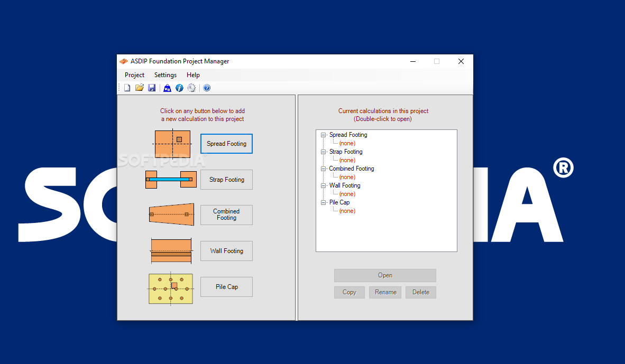
Task: Save project using floppy disk icon
Action: pos(152,88)
